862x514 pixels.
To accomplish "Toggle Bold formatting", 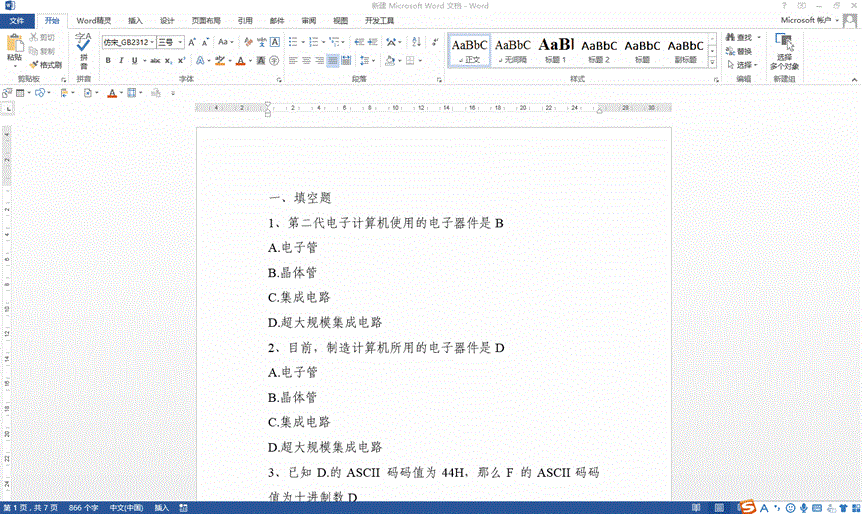I will coord(107,61).
